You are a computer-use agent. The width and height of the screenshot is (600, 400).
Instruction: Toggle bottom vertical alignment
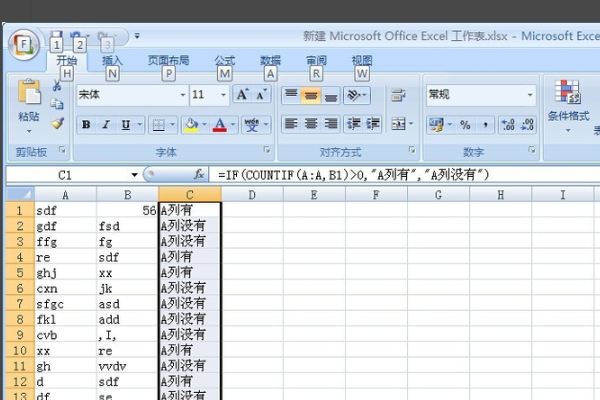(x=331, y=95)
